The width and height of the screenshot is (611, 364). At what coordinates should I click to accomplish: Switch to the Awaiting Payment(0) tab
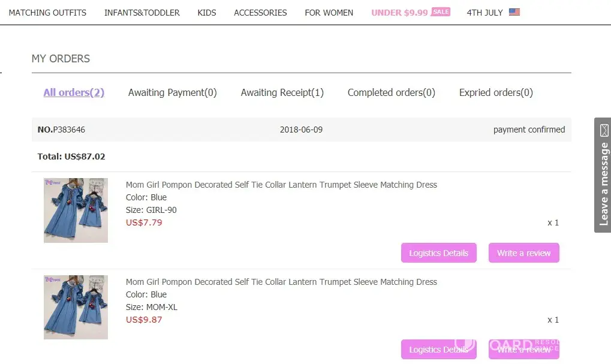click(x=173, y=92)
